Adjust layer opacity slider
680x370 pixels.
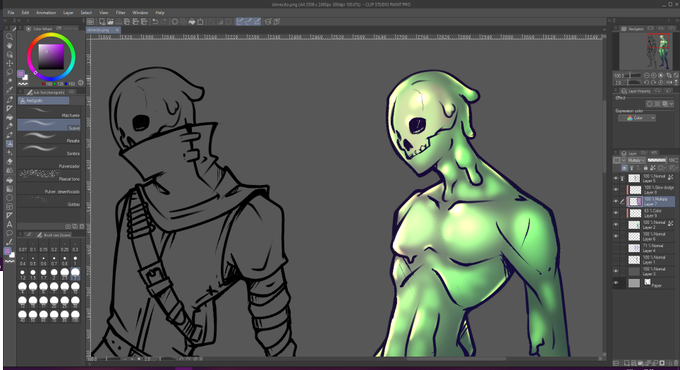tap(656, 160)
